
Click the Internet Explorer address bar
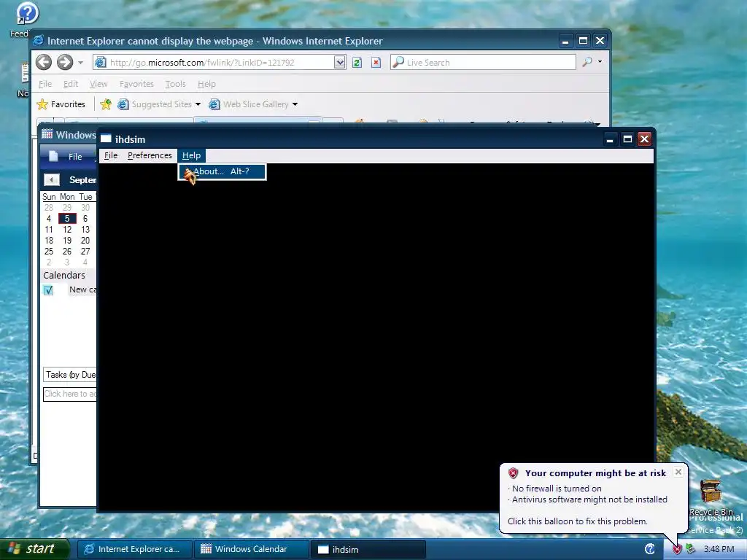pyautogui.click(x=214, y=63)
